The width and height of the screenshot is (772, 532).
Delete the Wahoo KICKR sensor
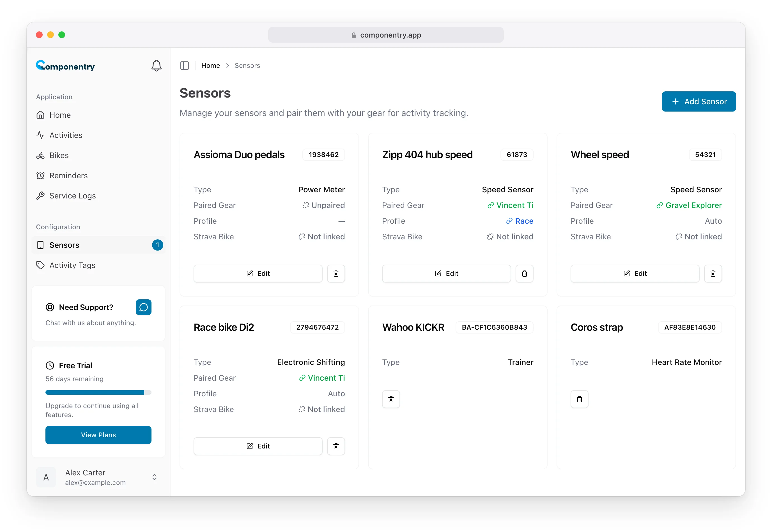(391, 399)
